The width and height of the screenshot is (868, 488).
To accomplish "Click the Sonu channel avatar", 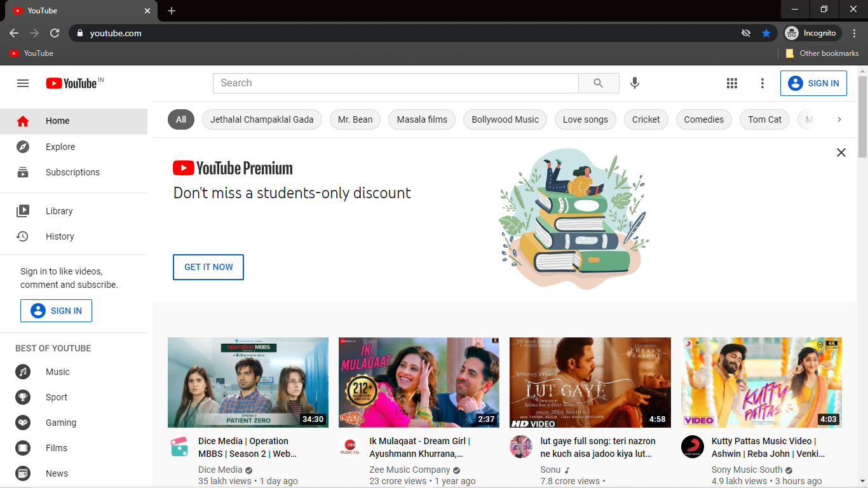I will coord(521,447).
